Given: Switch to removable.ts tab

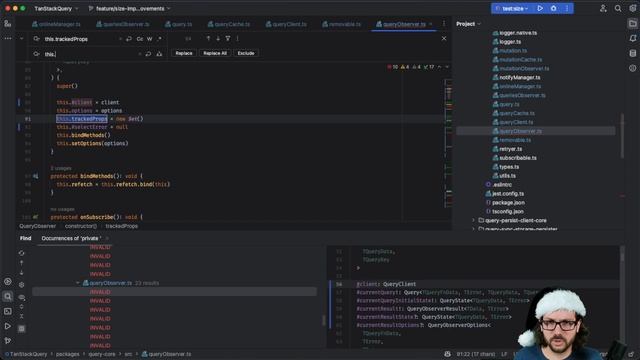Looking at the screenshot, I should click(342, 24).
